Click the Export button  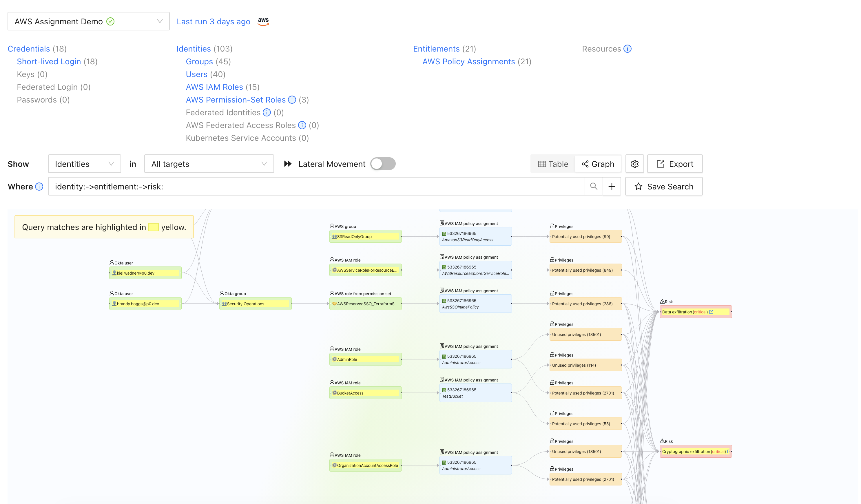pyautogui.click(x=675, y=164)
